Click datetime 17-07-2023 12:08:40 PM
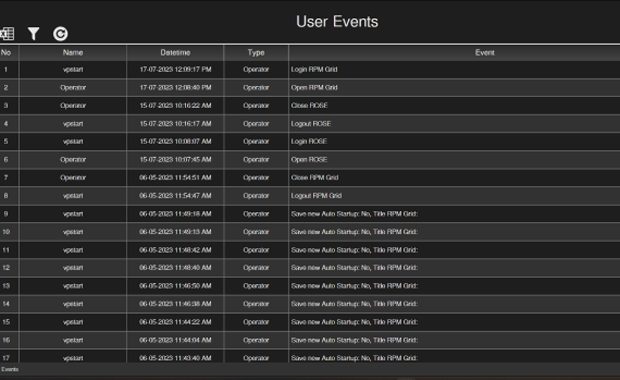Image resolution: width=620 pixels, height=380 pixels. tap(175, 87)
